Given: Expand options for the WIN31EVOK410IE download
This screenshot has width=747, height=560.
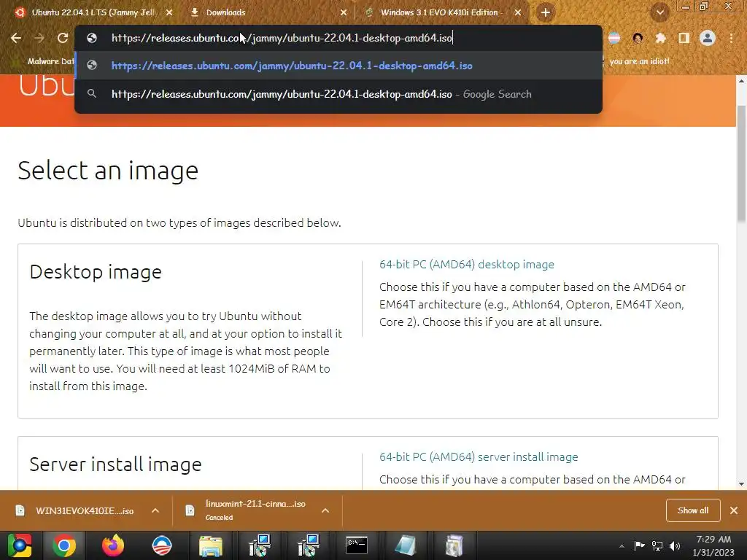Looking at the screenshot, I should (155, 510).
